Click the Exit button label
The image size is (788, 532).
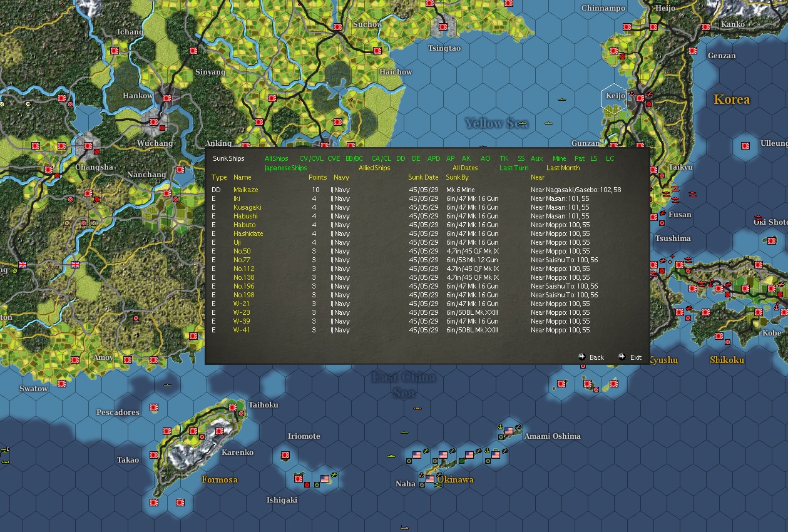point(636,357)
